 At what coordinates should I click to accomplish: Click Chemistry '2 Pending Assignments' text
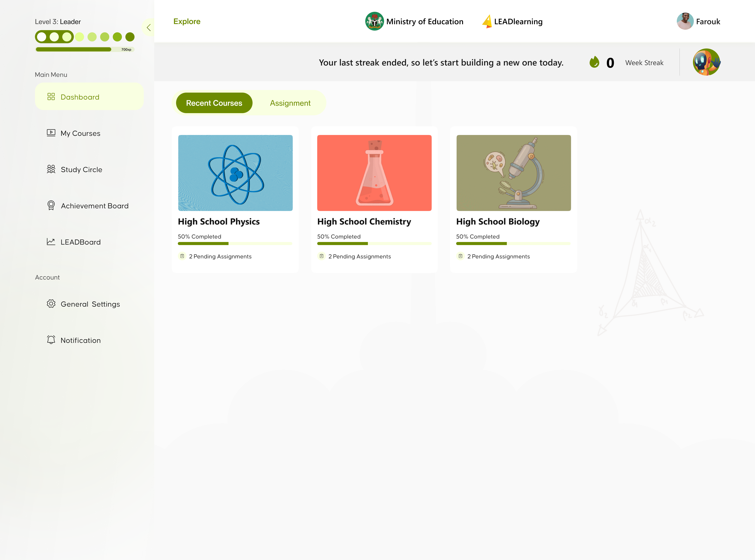(x=359, y=256)
